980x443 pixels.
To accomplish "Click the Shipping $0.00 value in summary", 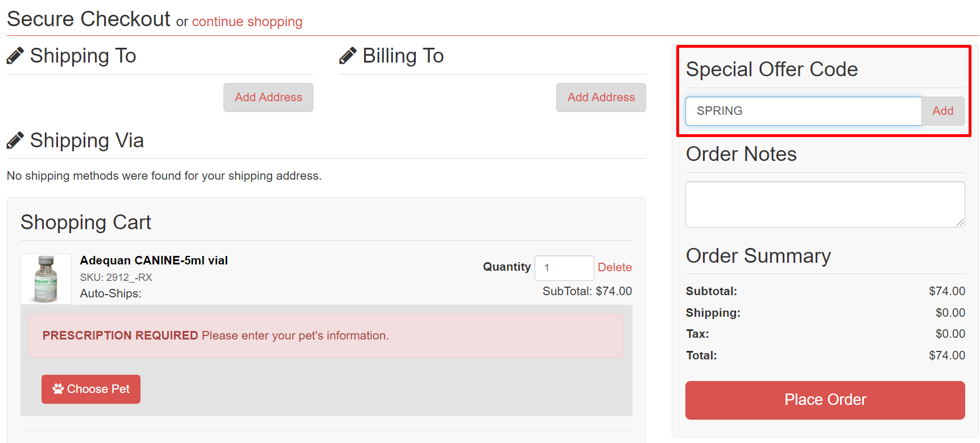I will click(x=950, y=313).
